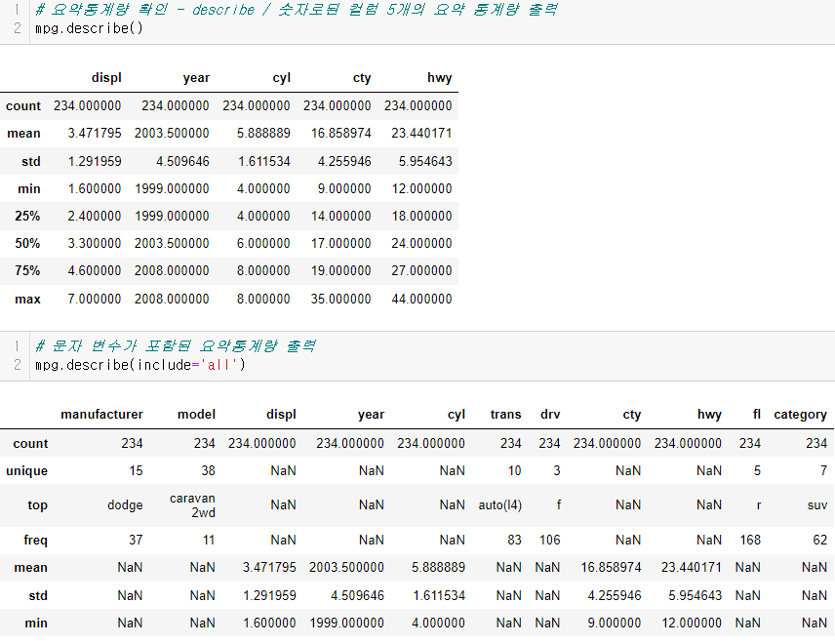Place cursor in mpg.describe(include='all') code line
Image resolution: width=835 pixels, height=644 pixels.
tap(140, 365)
